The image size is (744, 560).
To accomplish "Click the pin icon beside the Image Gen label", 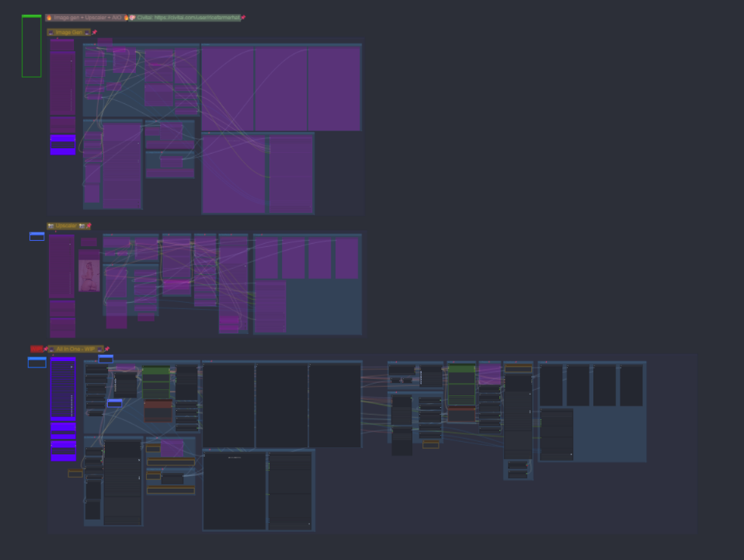I will click(x=95, y=33).
